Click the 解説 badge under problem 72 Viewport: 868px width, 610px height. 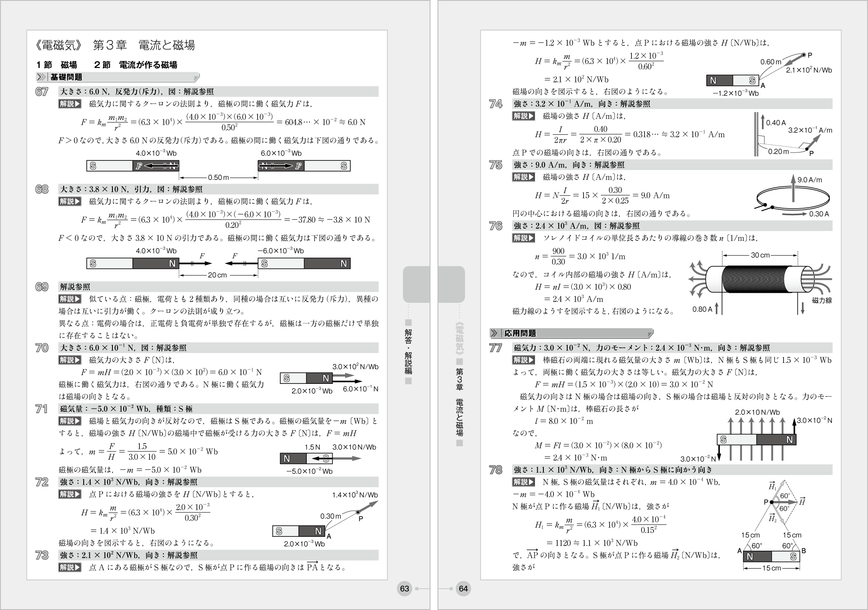pyautogui.click(x=70, y=495)
